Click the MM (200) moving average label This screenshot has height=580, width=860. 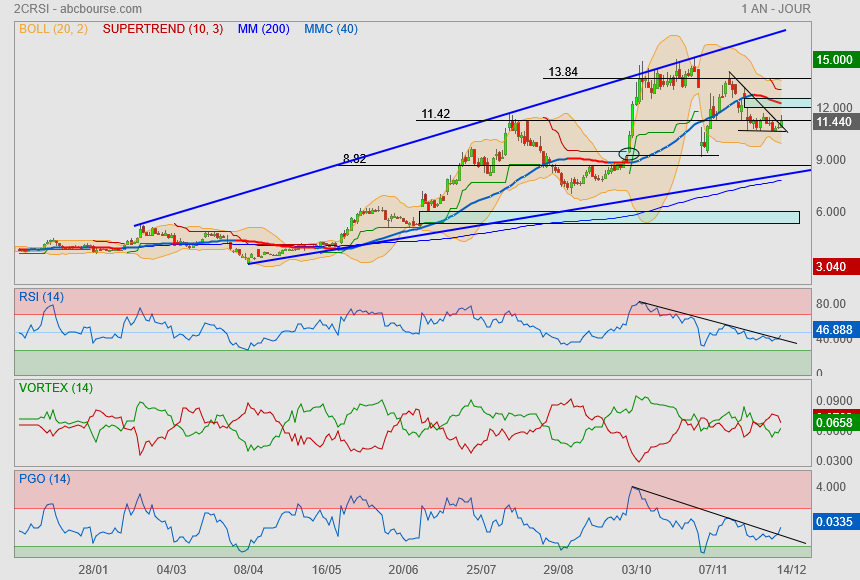coord(262,29)
